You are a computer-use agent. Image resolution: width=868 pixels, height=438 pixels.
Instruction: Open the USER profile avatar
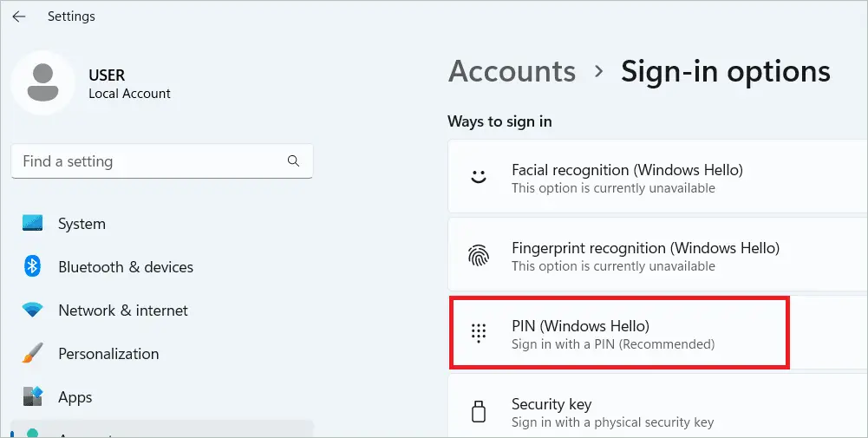(42, 82)
